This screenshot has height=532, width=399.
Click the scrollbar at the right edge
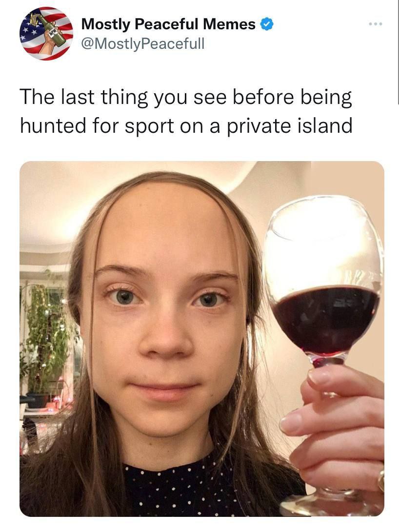pyautogui.click(x=398, y=53)
